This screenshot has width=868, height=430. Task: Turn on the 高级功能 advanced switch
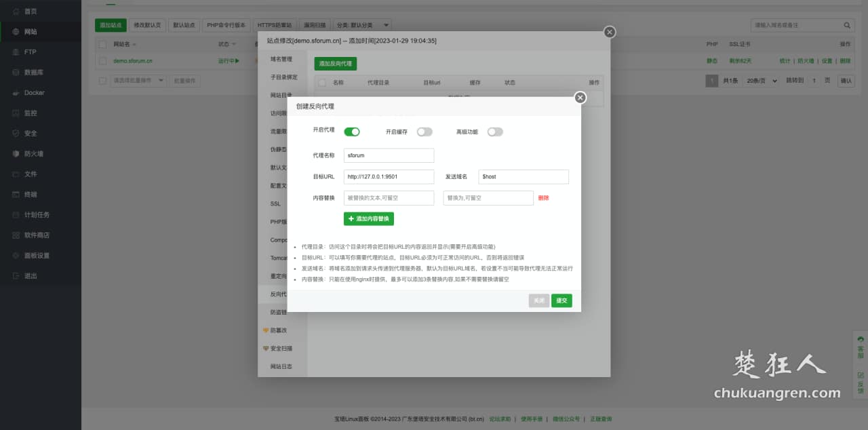tap(495, 132)
